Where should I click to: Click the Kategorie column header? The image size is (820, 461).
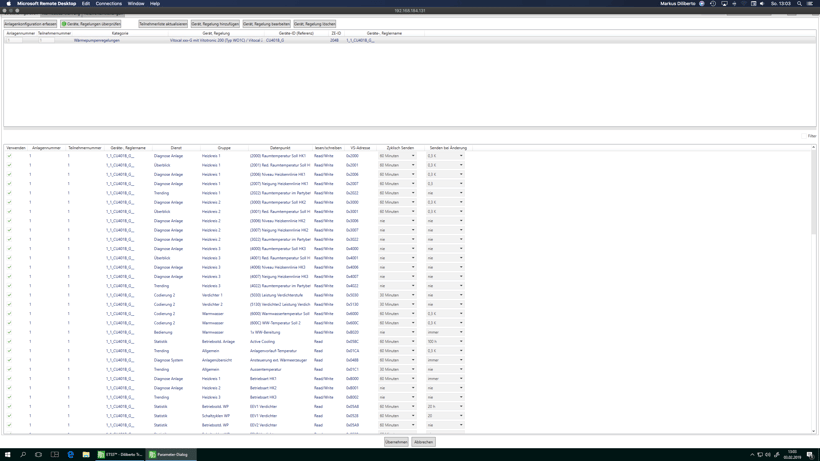120,33
